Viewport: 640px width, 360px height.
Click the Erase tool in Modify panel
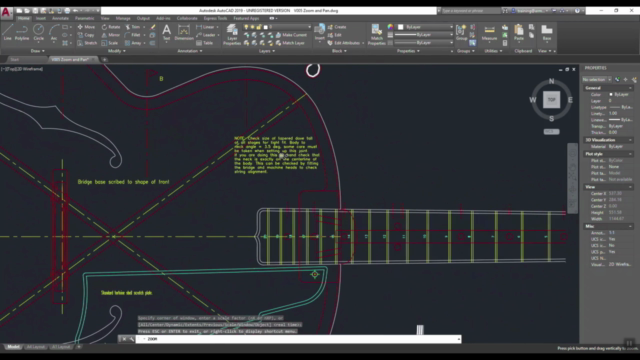coord(153,27)
